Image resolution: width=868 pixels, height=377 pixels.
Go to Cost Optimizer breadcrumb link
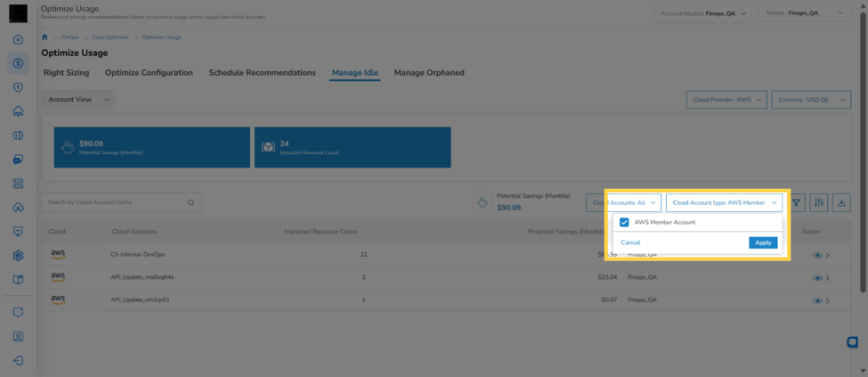coord(110,37)
